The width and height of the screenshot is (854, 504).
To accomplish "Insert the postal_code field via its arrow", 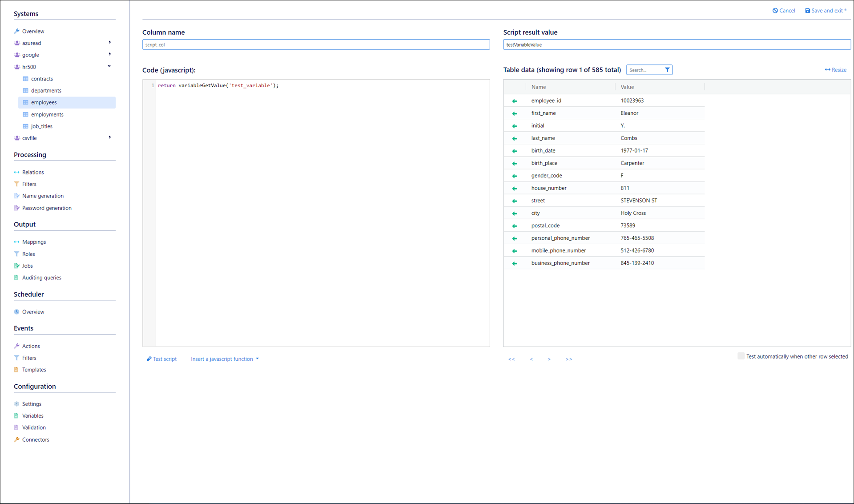I will tap(515, 226).
